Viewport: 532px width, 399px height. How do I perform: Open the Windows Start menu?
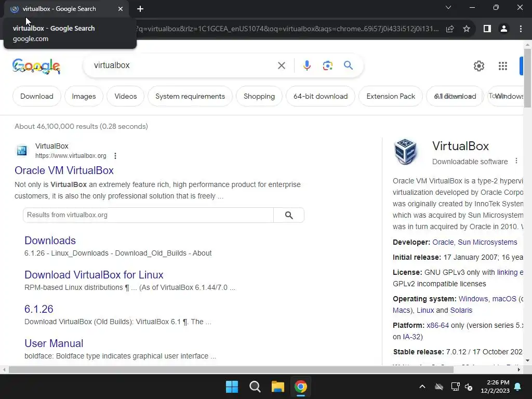click(x=232, y=387)
